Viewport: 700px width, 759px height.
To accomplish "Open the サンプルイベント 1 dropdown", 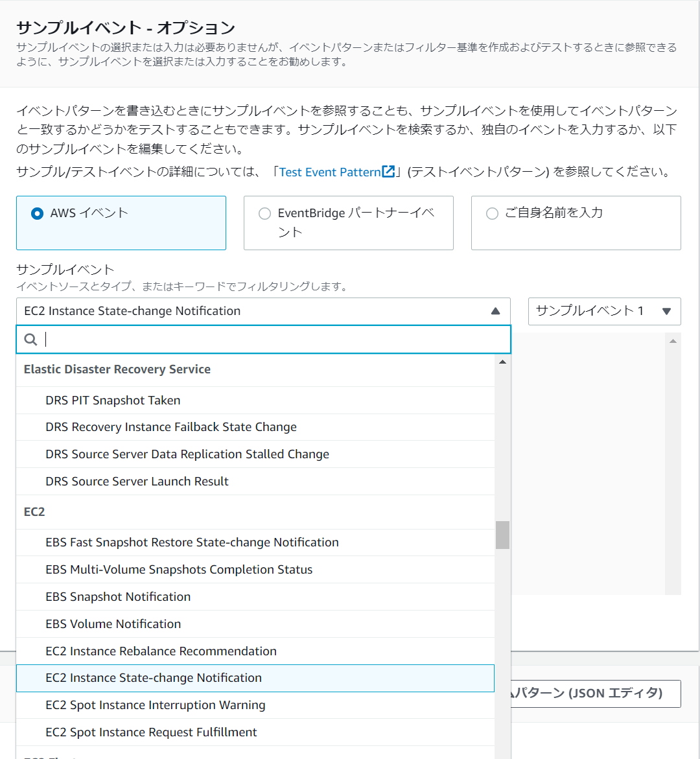I will (604, 311).
